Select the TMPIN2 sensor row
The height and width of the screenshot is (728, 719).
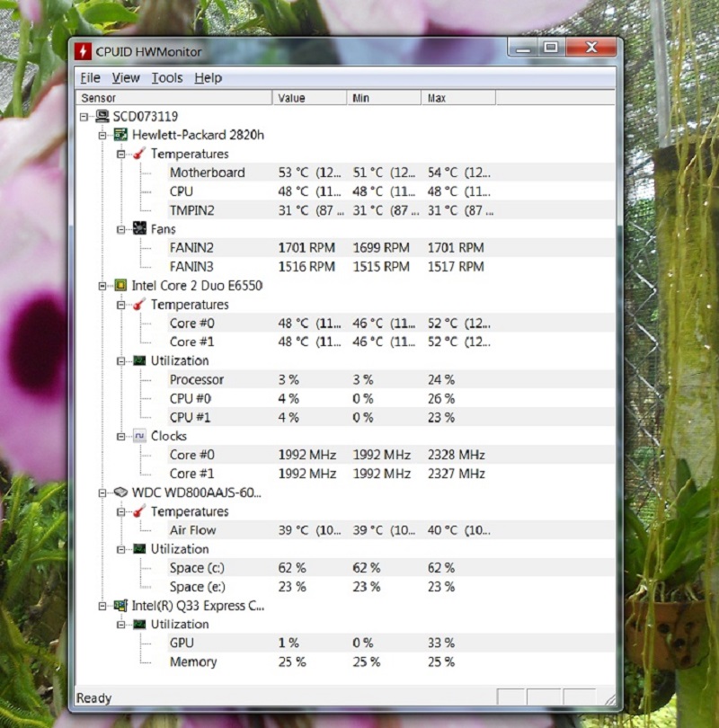click(x=391, y=210)
